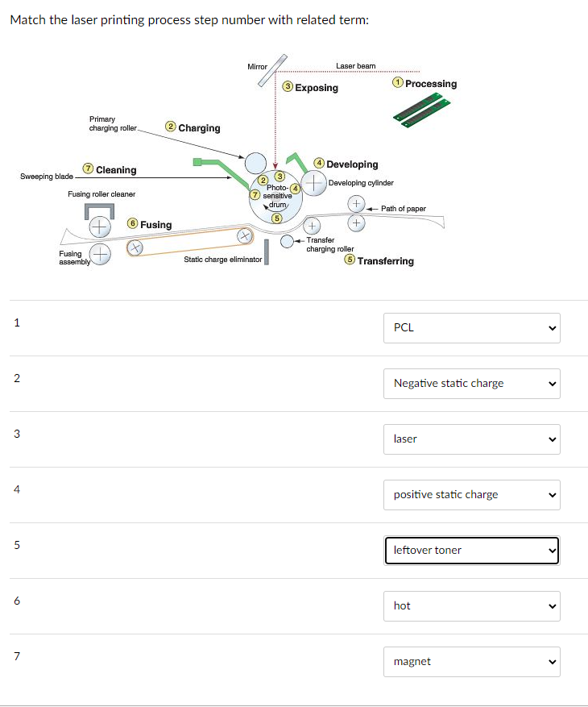
Task: Click the transfer charging roller circle
Action: (x=287, y=241)
